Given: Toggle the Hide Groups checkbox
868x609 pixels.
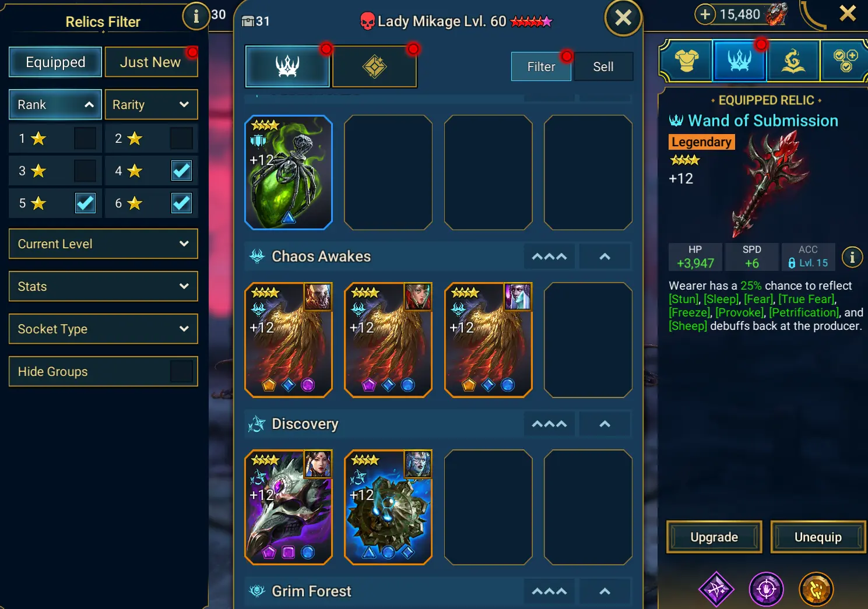Looking at the screenshot, I should pyautogui.click(x=181, y=371).
